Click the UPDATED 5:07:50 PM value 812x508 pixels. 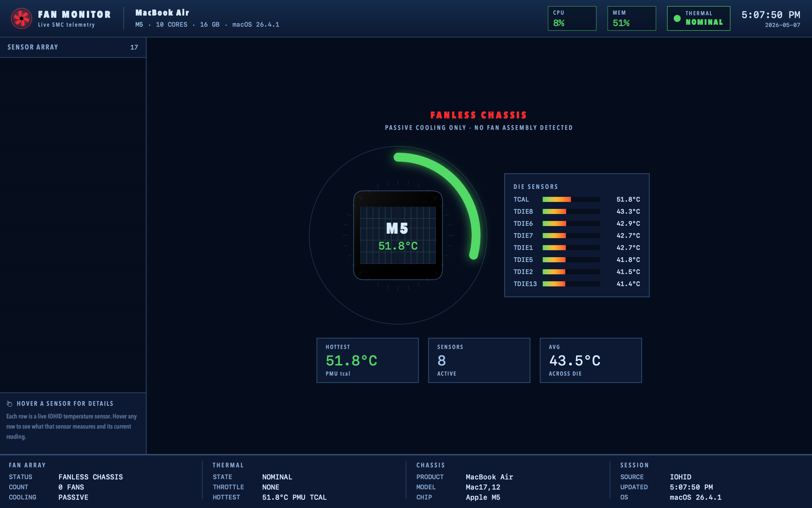pyautogui.click(x=691, y=487)
